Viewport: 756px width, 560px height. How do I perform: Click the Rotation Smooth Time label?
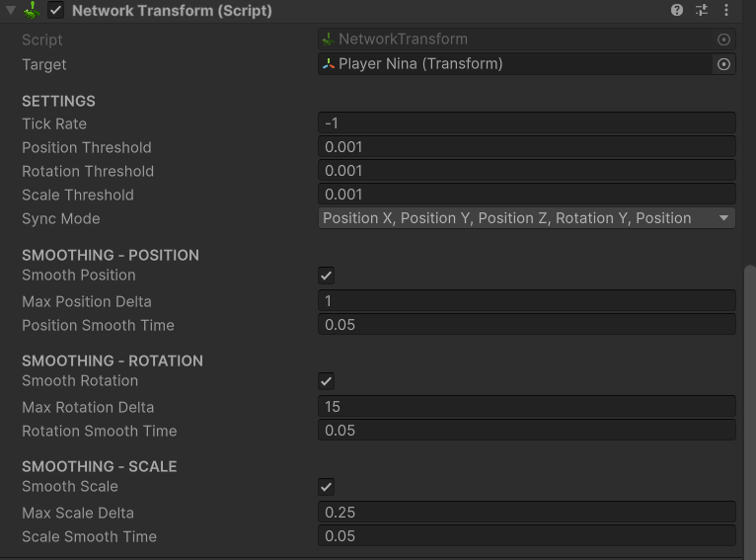coord(100,432)
